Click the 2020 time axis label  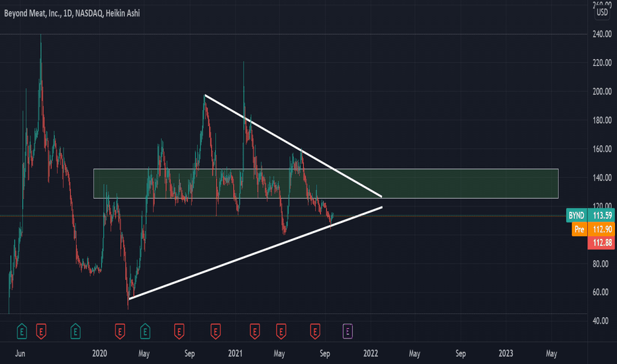click(99, 353)
